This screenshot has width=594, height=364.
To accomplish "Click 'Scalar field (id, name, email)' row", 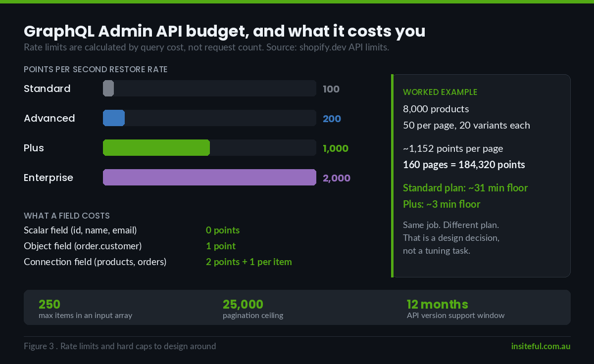I will click(80, 230).
